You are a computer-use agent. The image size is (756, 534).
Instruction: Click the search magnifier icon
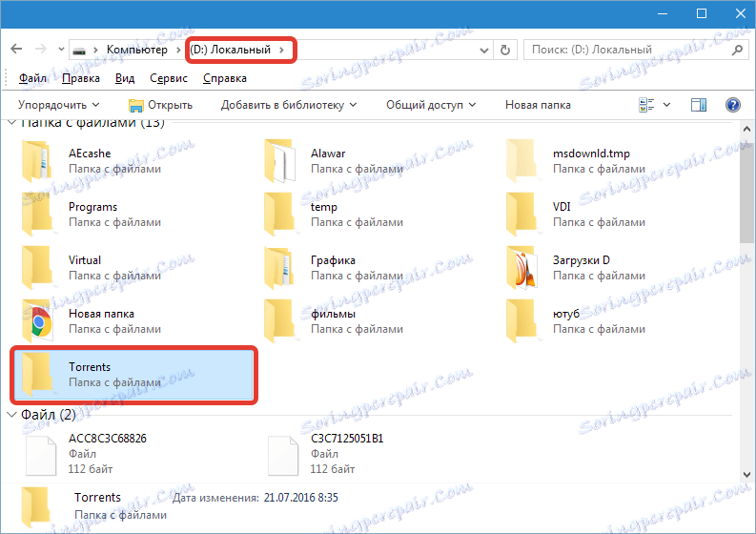tap(737, 50)
